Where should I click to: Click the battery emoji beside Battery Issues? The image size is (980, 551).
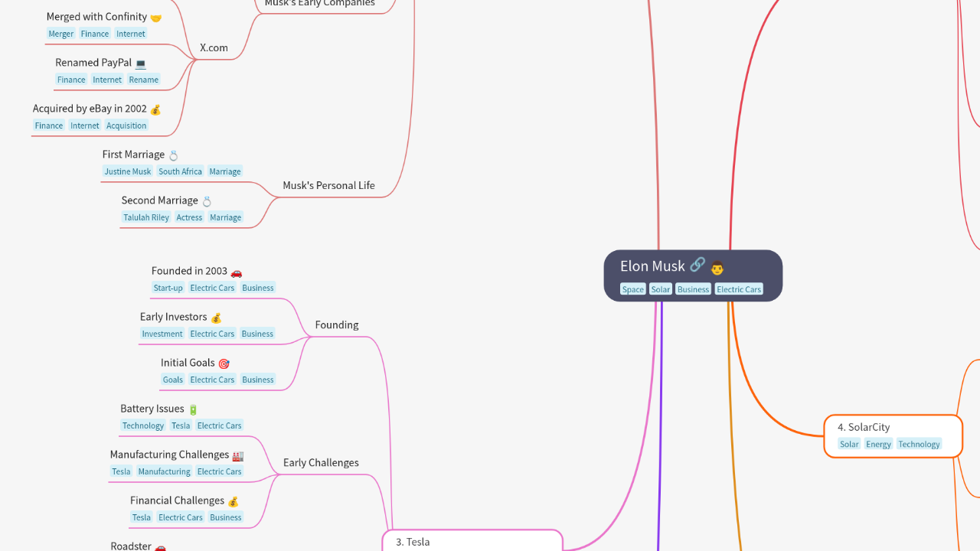point(193,409)
